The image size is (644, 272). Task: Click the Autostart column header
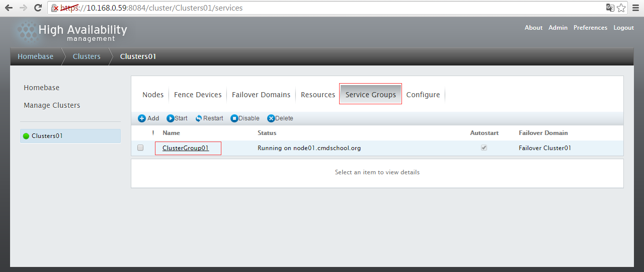485,133
